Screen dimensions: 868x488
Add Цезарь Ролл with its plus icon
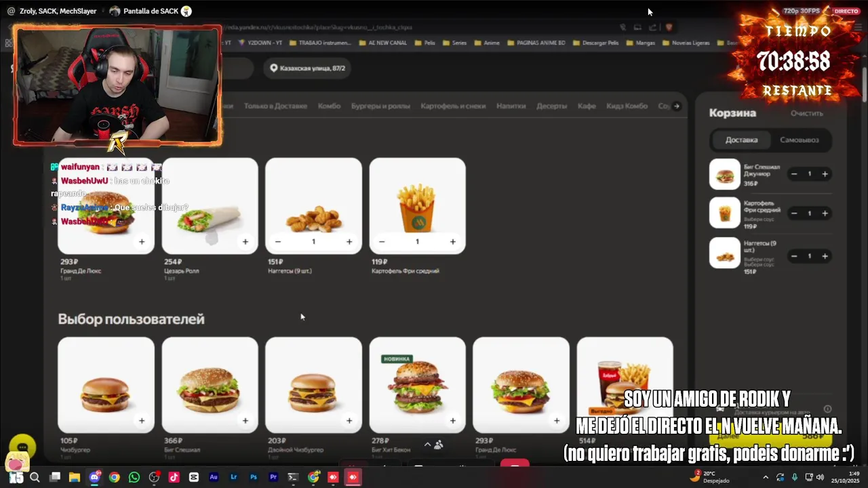click(x=245, y=241)
